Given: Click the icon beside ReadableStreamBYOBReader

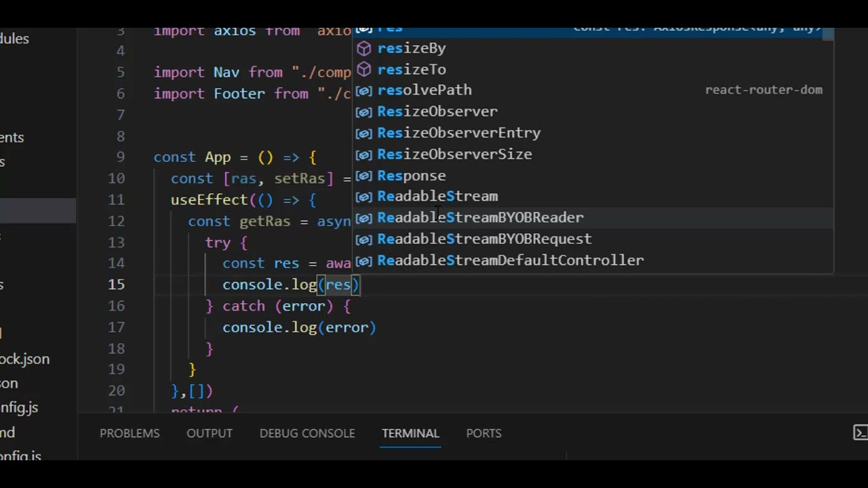Looking at the screenshot, I should tap(364, 218).
